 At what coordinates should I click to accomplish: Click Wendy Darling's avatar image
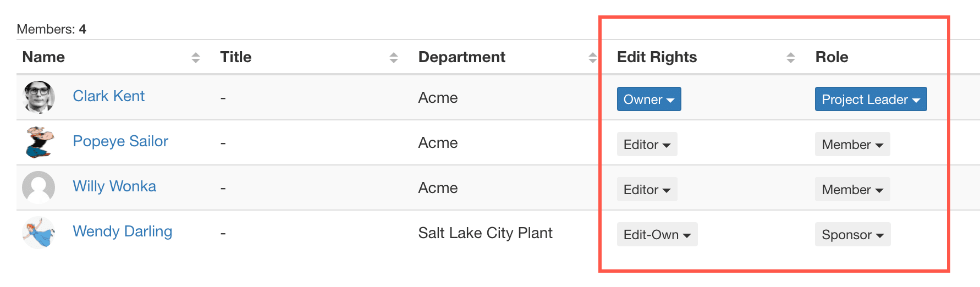click(x=38, y=233)
